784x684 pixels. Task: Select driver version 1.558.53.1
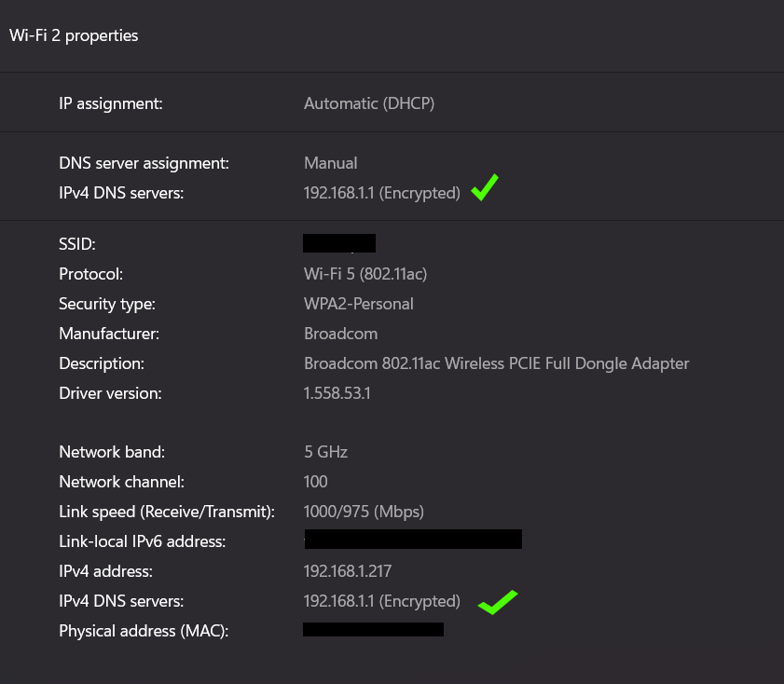(338, 392)
